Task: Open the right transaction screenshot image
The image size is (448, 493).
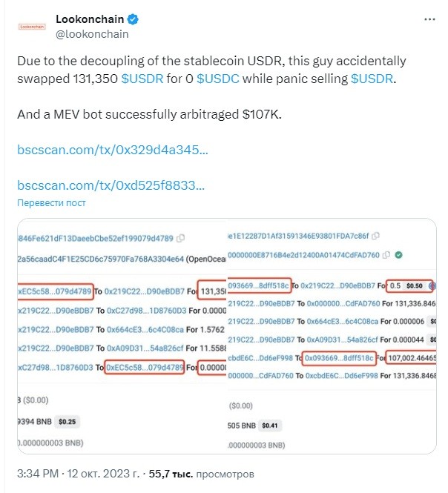Action: (x=332, y=336)
